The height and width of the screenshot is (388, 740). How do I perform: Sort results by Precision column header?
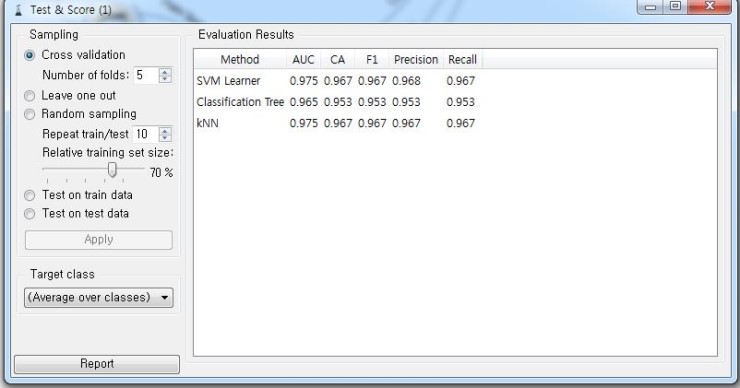(416, 60)
